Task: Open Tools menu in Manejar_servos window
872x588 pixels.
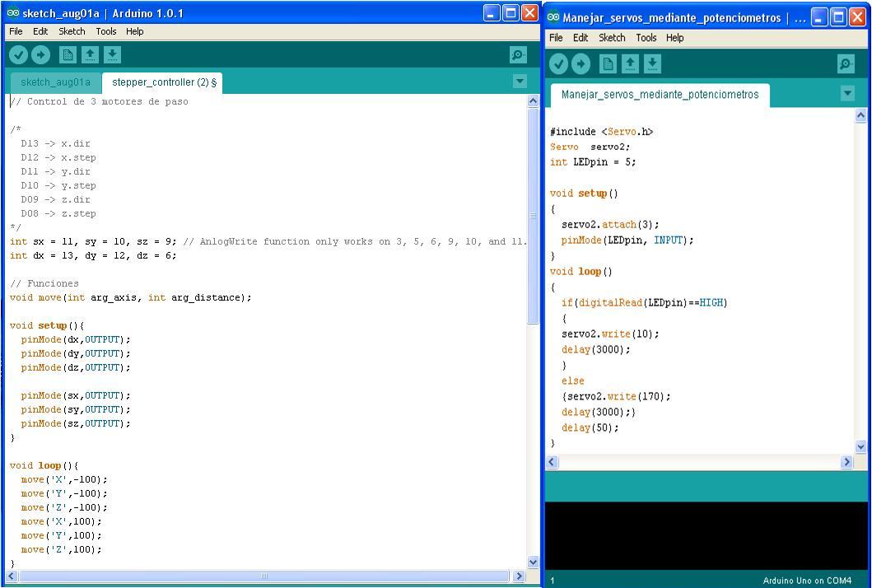Action: (x=646, y=37)
